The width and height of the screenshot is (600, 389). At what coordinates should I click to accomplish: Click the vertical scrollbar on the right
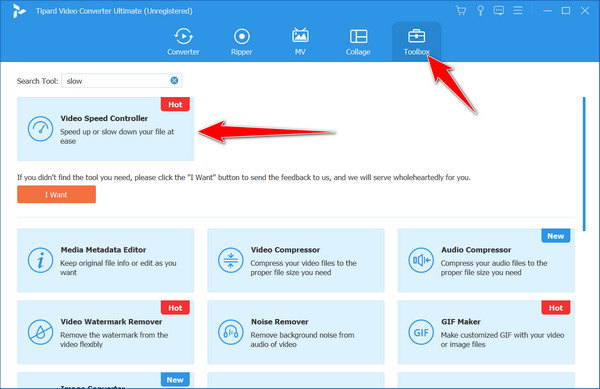point(584,164)
